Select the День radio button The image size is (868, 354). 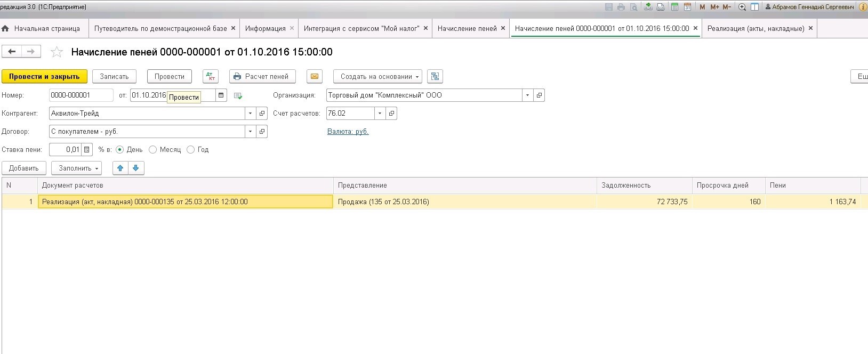(x=120, y=150)
